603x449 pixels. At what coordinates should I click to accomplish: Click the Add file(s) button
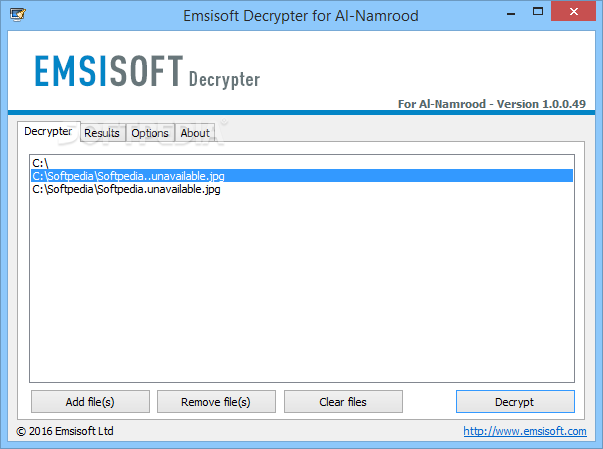(x=90, y=402)
